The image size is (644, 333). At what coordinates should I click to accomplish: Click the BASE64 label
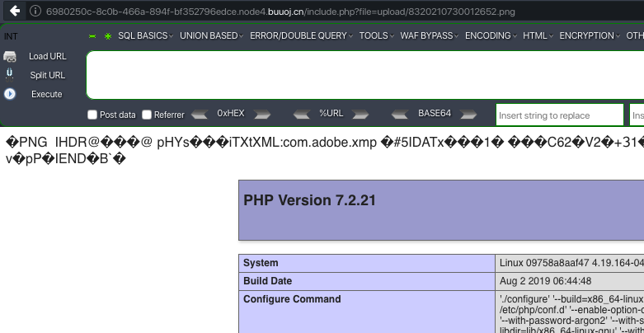coord(435,113)
